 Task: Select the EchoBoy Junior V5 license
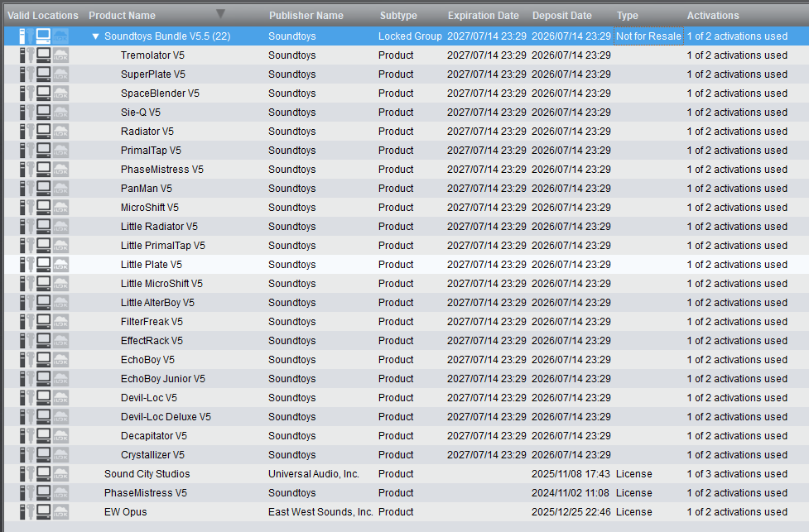click(x=407, y=380)
